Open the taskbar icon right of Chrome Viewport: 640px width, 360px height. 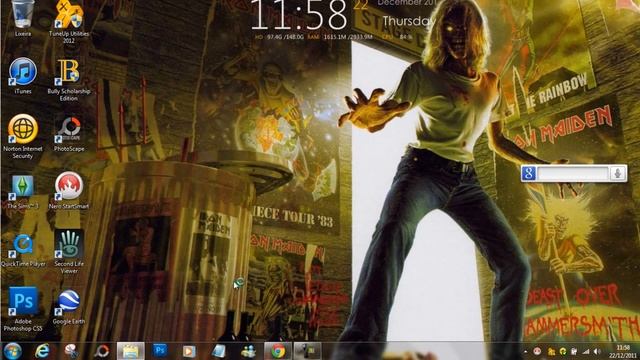click(307, 351)
